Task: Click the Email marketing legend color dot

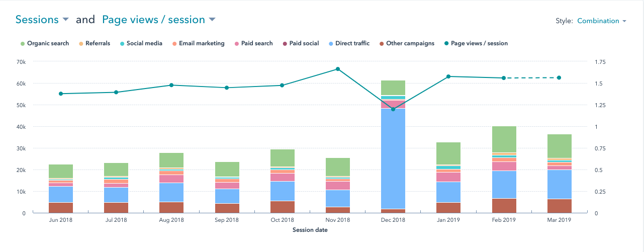Action: click(174, 44)
